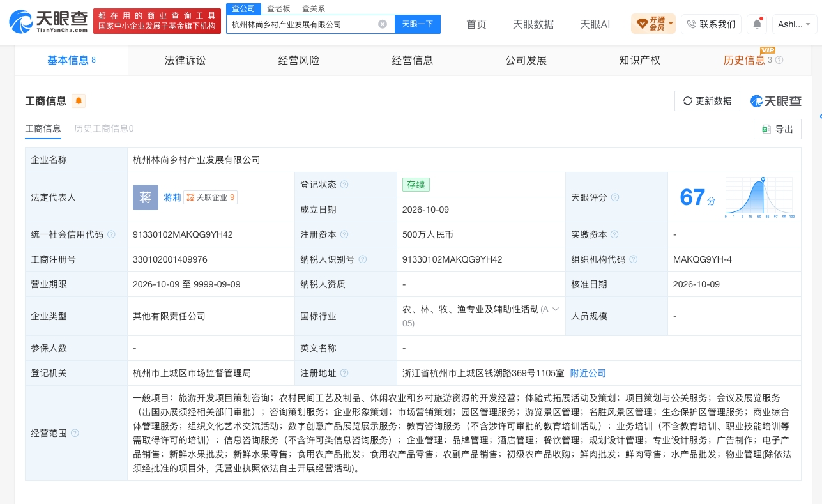
Task: Click the 蒋 avatar of the legal representative
Action: [146, 197]
